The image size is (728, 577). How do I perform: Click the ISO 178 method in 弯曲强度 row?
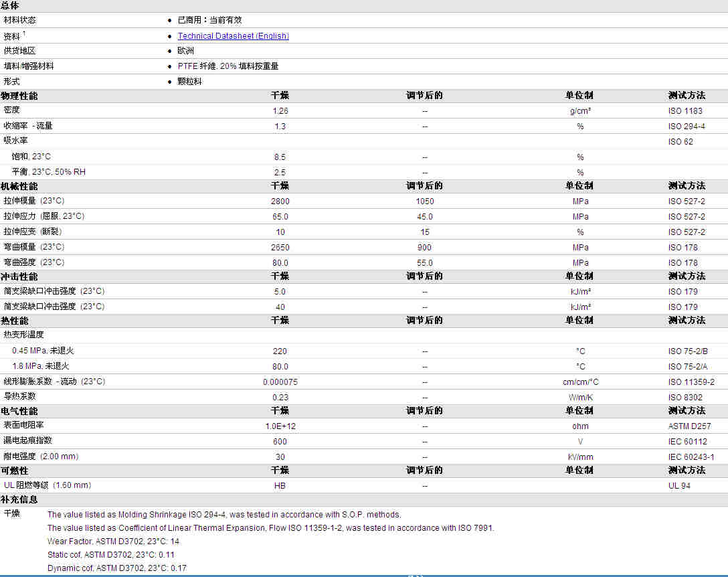683,262
